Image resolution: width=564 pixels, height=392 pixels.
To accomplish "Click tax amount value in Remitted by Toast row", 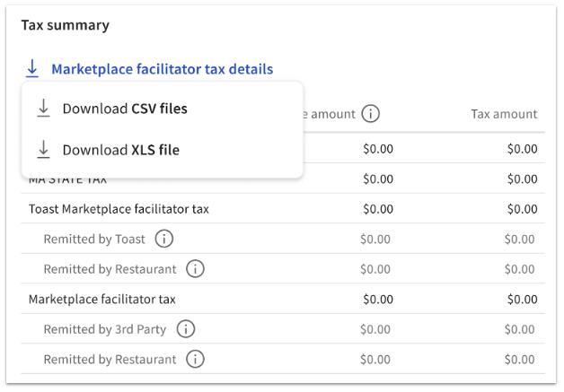I will pos(519,240).
